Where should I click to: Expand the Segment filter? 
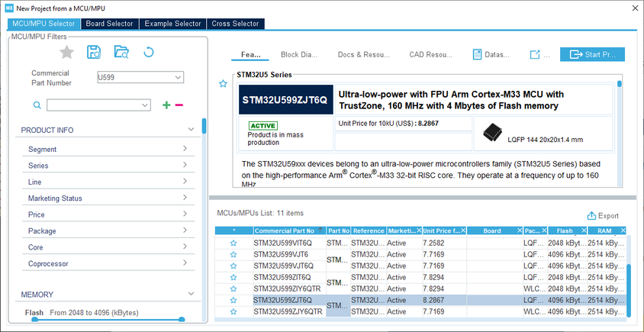point(185,149)
